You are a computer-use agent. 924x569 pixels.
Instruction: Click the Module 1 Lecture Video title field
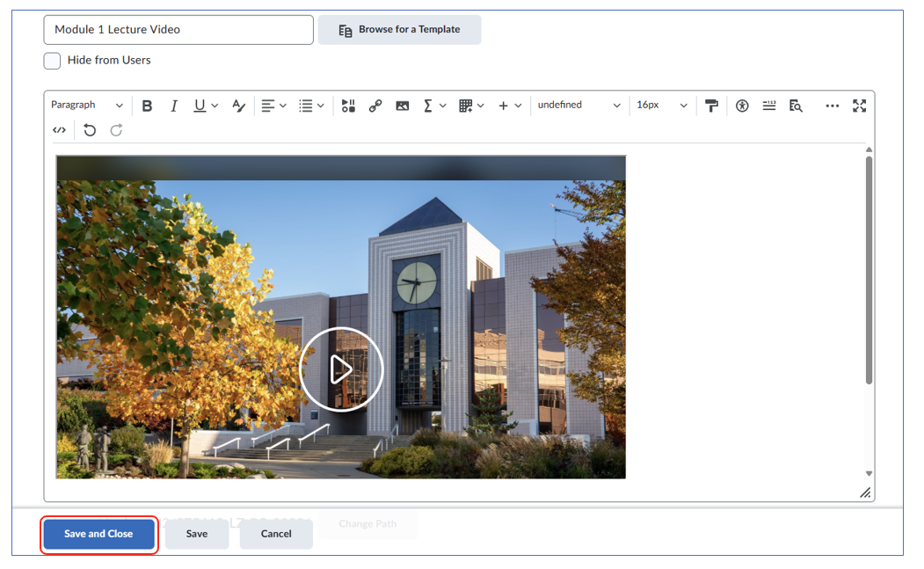178,30
